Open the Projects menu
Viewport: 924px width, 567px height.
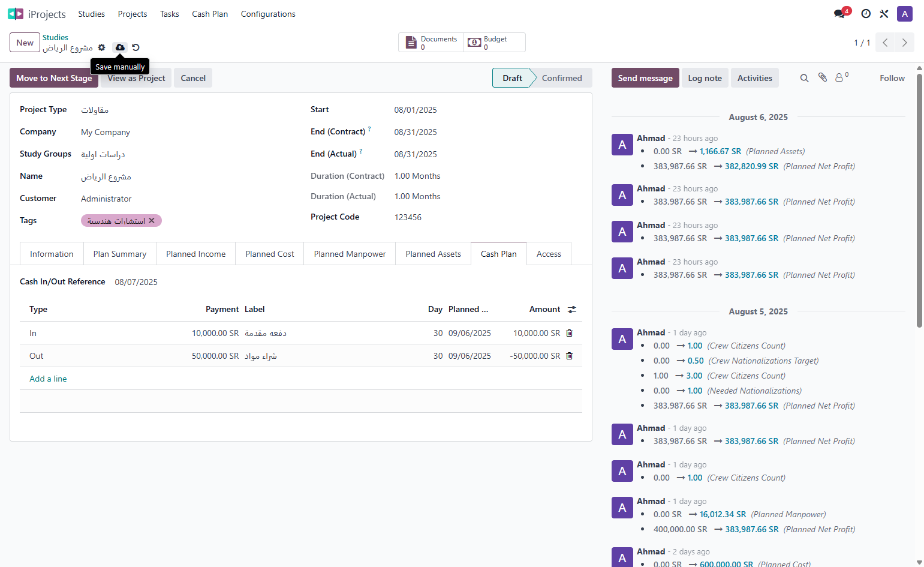[133, 14]
